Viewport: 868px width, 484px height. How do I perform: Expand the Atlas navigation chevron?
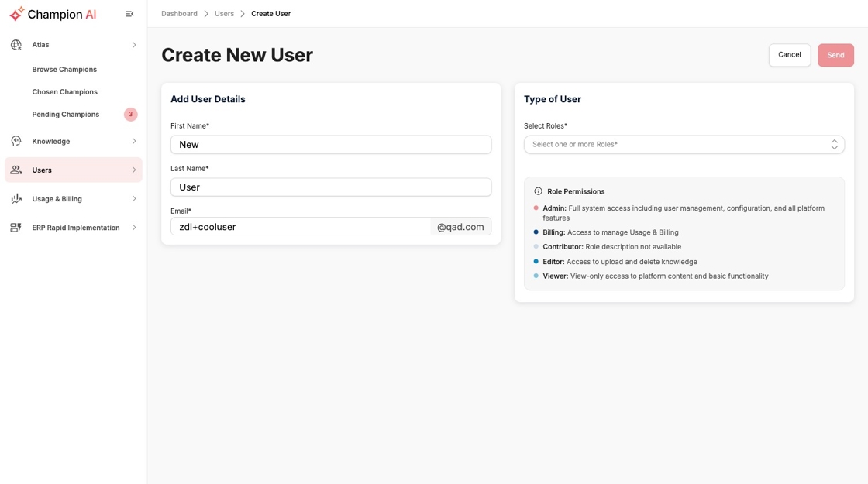[x=133, y=44]
